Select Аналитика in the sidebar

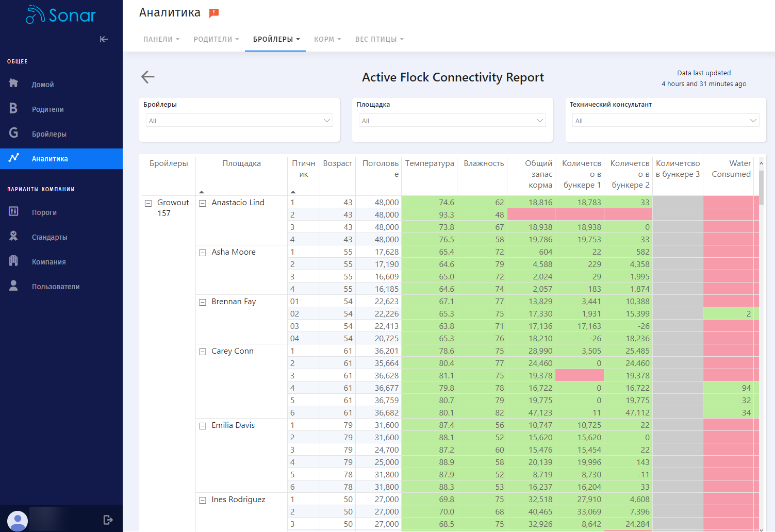(x=61, y=159)
